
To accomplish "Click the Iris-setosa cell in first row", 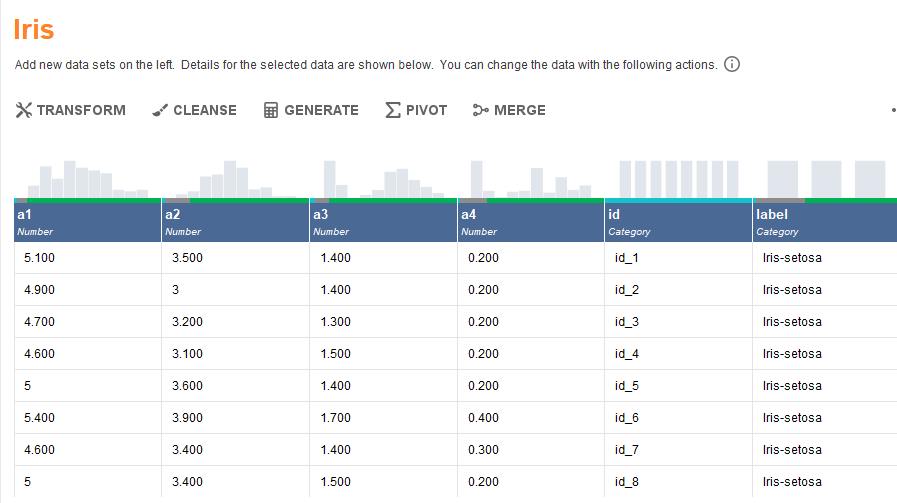I will point(792,258).
